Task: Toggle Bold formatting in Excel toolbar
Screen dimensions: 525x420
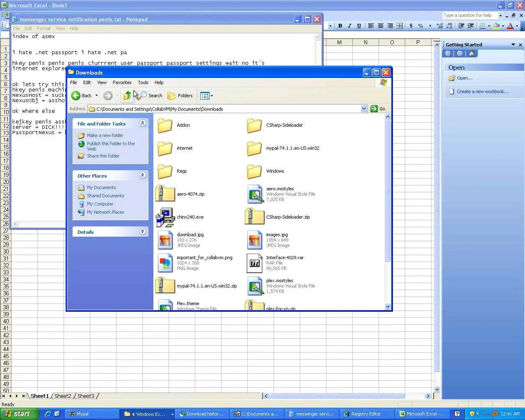Action: point(340,25)
